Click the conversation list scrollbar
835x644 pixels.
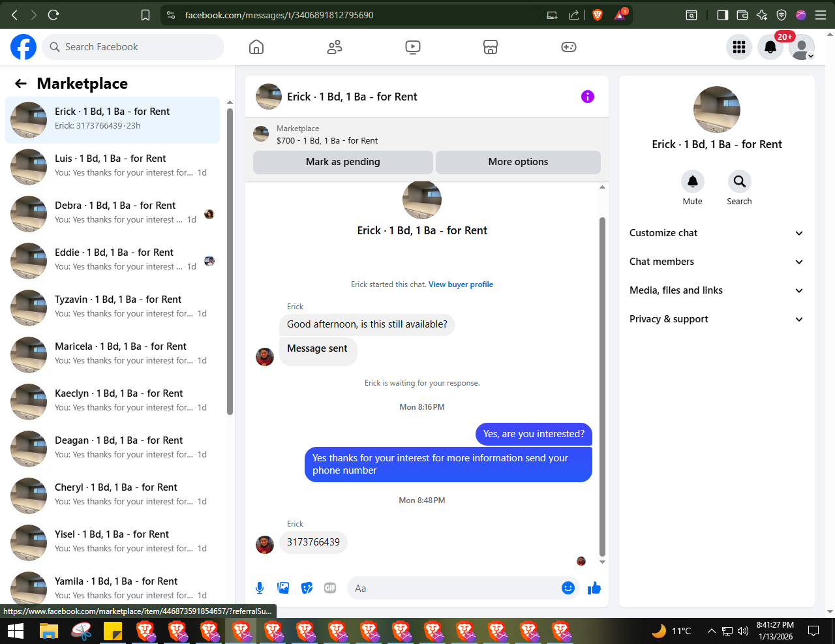[230, 261]
